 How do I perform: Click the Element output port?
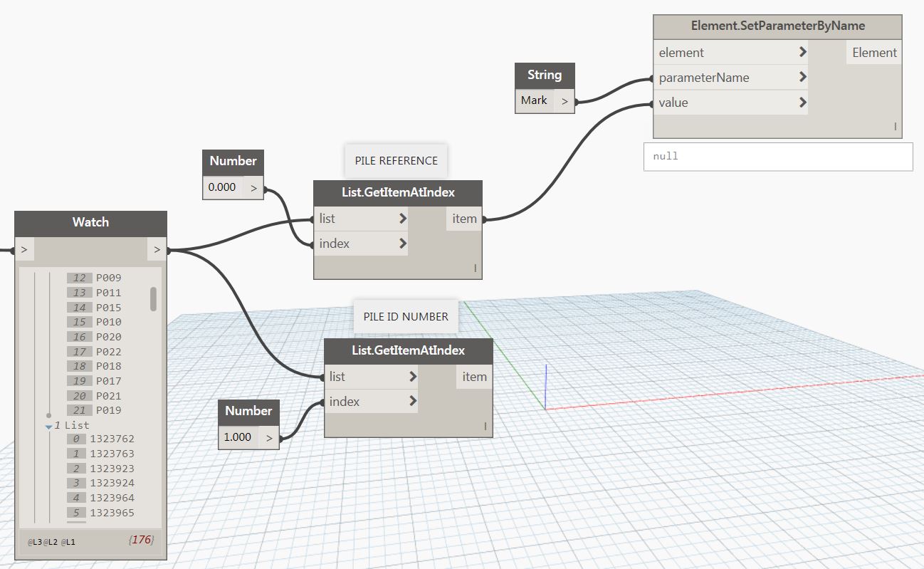(x=874, y=53)
